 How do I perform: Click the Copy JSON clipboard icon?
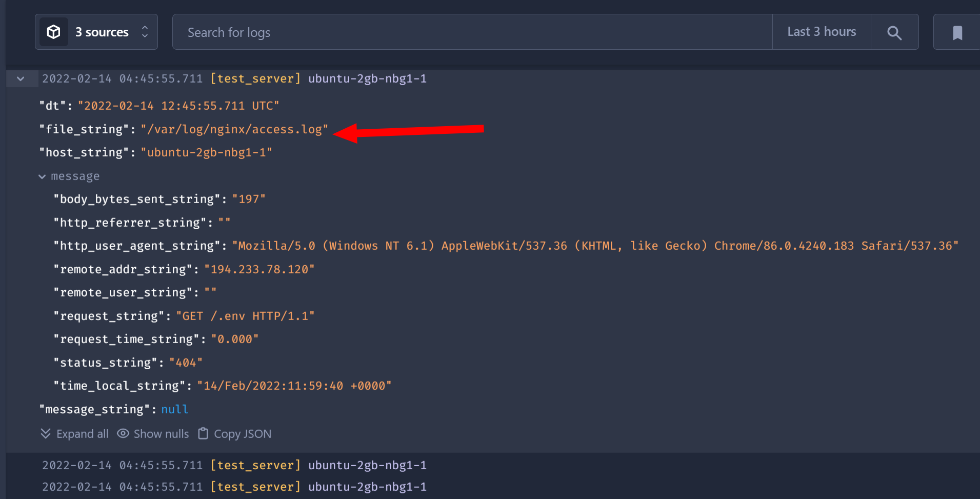[203, 433]
